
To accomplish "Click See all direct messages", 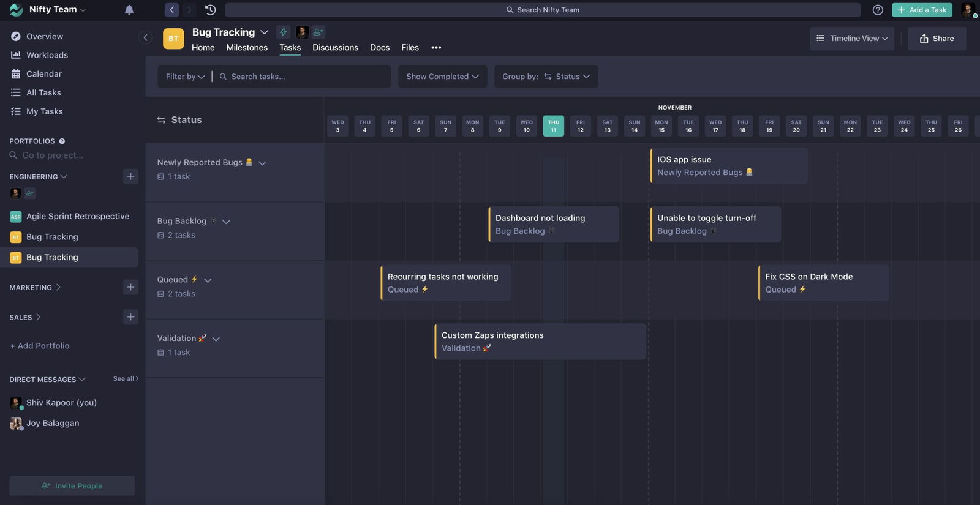I will coord(126,379).
